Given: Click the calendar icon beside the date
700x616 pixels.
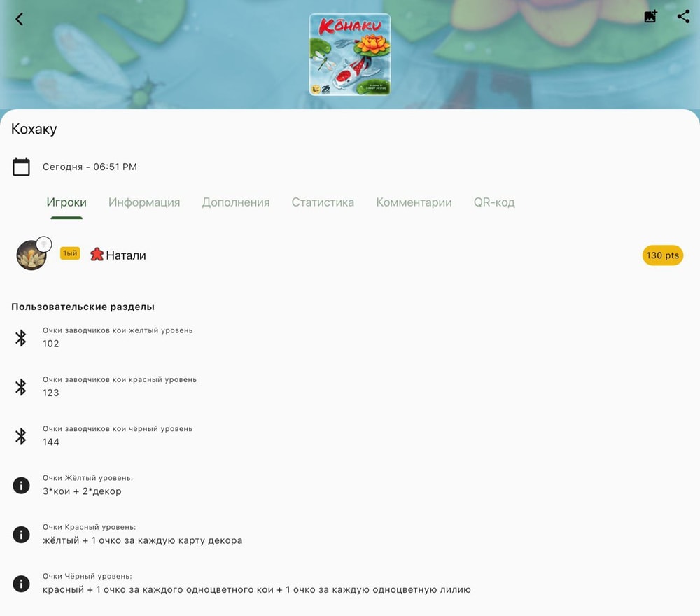Looking at the screenshot, I should pos(21,167).
